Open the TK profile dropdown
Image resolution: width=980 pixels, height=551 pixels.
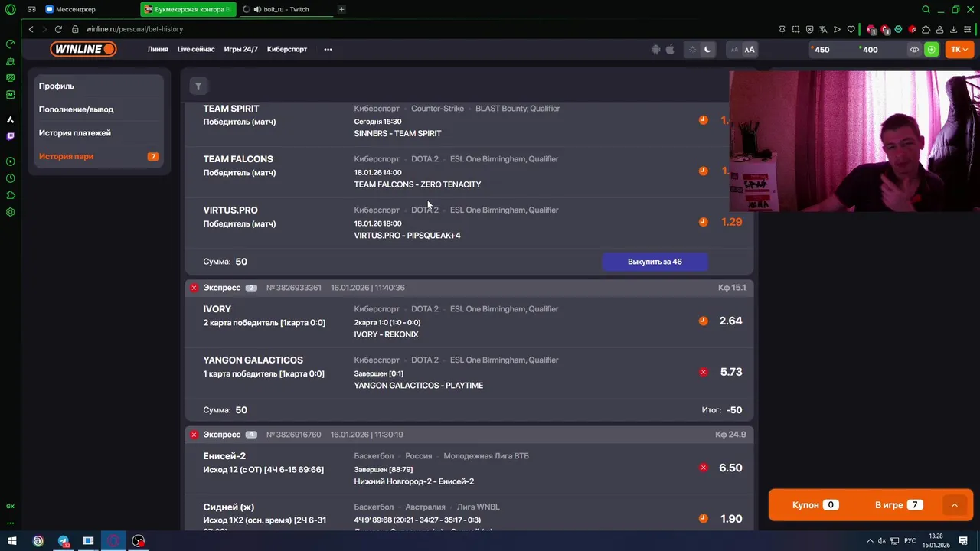[x=959, y=50]
